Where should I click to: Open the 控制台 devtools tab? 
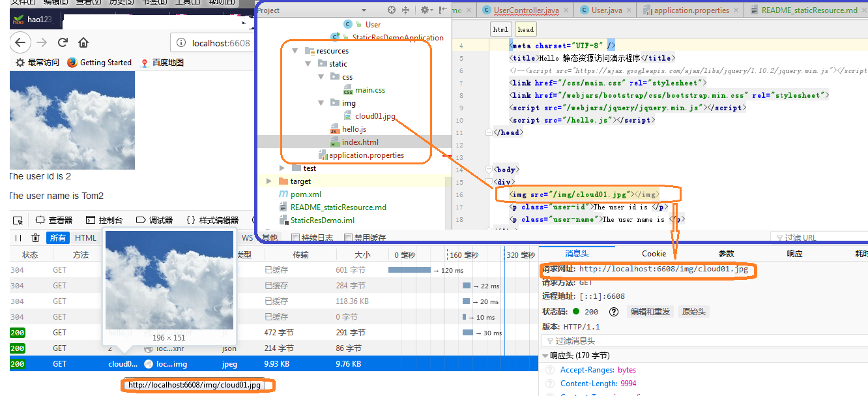[x=104, y=221]
